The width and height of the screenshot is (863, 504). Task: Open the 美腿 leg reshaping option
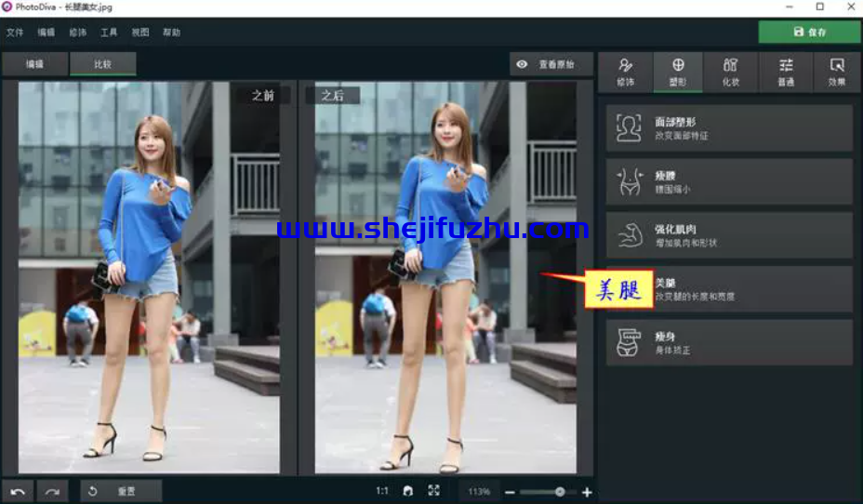click(x=729, y=289)
